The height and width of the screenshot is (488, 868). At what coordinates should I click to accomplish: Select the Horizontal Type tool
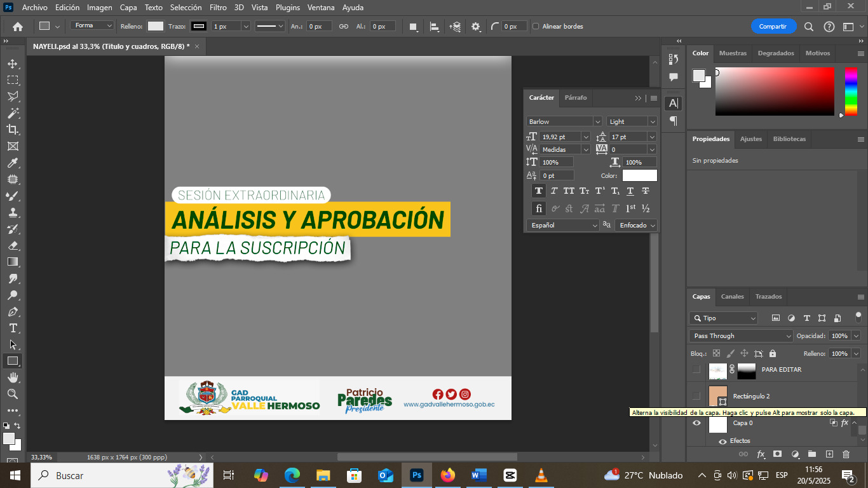(x=13, y=329)
